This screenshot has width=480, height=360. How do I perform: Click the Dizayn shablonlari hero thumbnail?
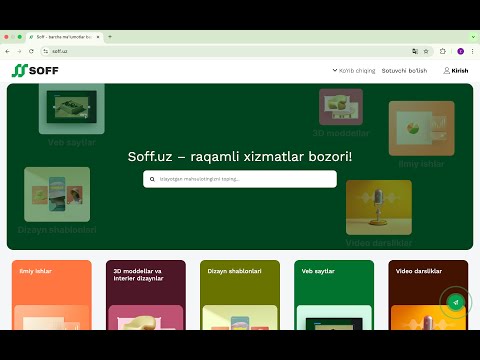(57, 194)
